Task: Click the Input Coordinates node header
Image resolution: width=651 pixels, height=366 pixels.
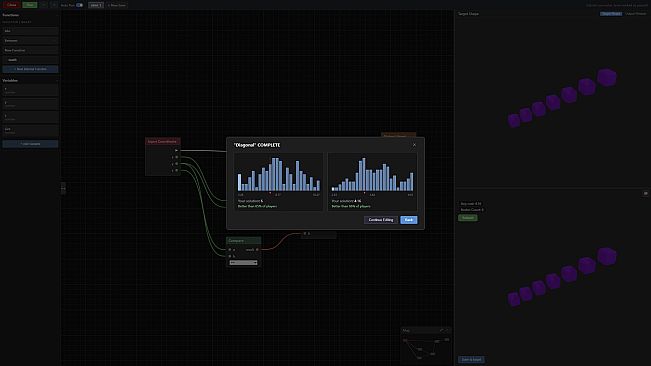Action: point(163,142)
